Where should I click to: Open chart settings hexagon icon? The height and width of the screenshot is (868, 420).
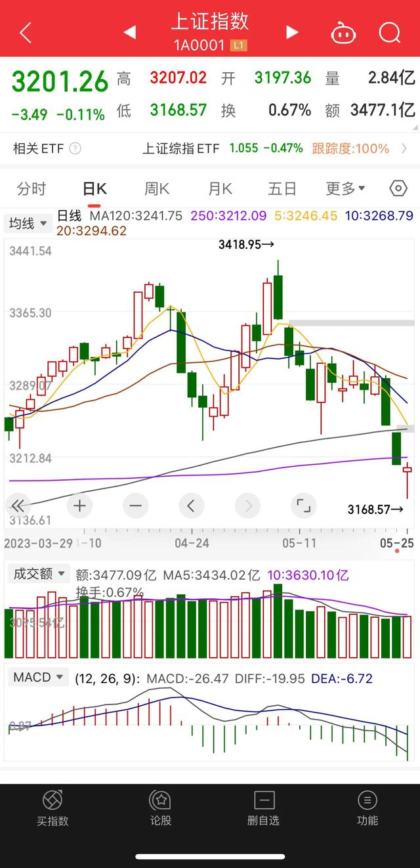point(398,189)
